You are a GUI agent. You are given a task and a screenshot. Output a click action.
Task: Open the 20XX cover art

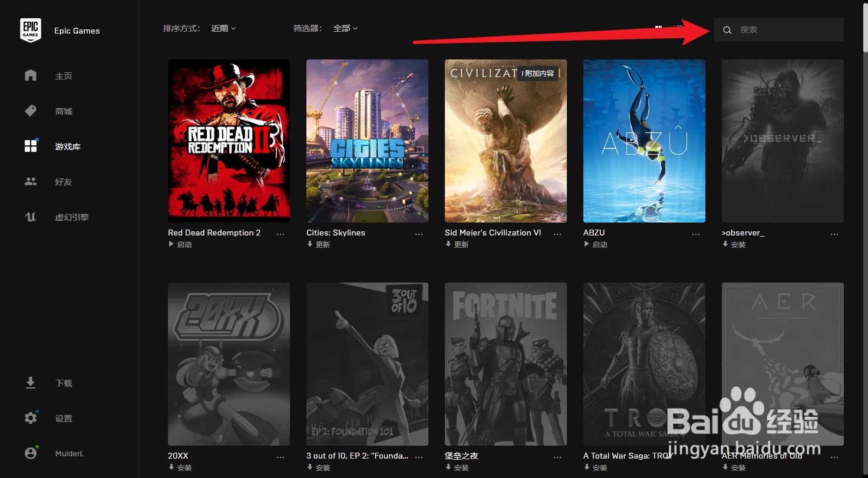(229, 364)
